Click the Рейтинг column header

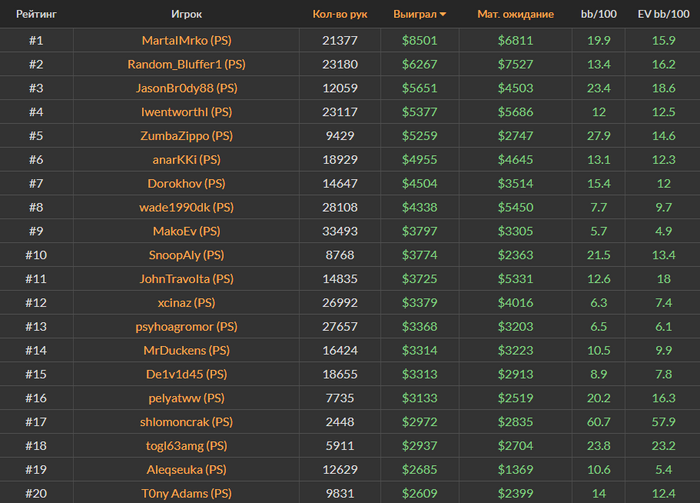pos(35,15)
